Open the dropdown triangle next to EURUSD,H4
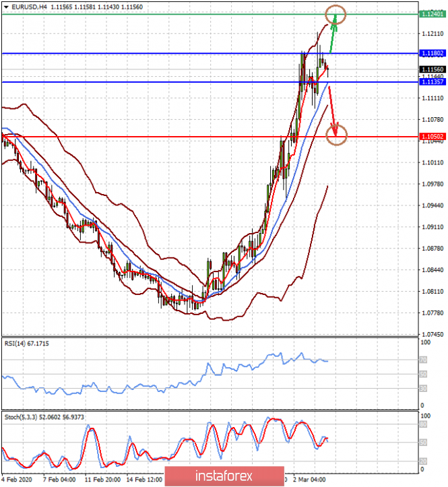448x487 pixels. coord(6,7)
